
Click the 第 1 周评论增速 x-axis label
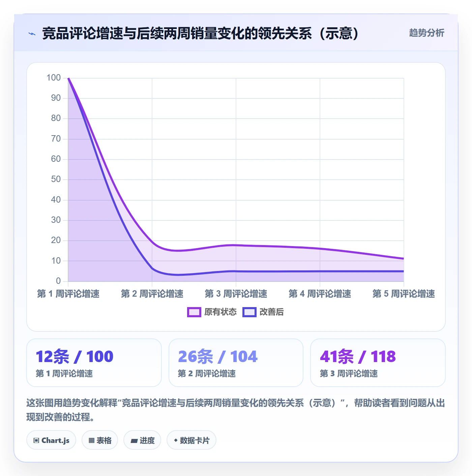tap(68, 294)
